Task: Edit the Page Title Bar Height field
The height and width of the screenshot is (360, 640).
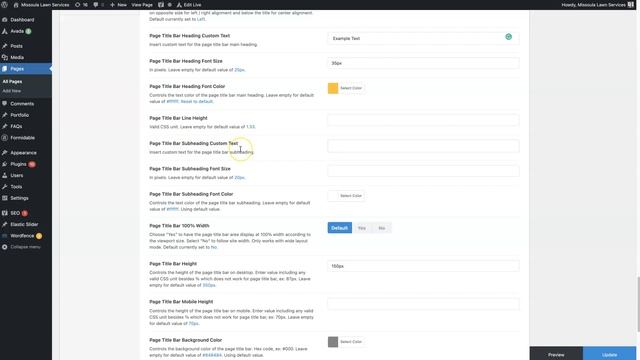Action: tap(423, 266)
